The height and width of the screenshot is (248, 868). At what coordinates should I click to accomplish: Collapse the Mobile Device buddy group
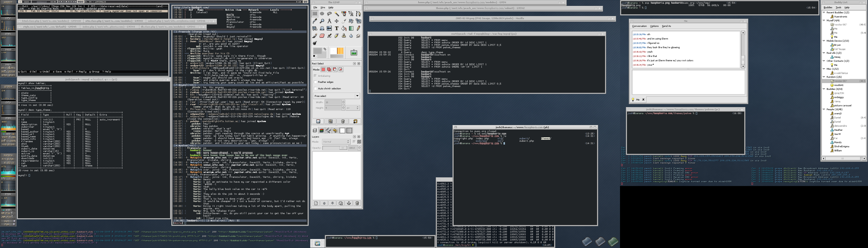click(x=824, y=41)
